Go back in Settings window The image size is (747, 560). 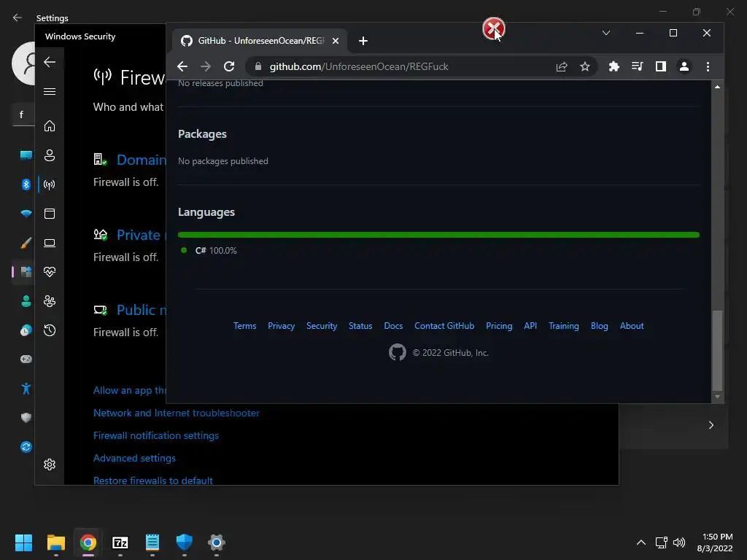(x=18, y=17)
